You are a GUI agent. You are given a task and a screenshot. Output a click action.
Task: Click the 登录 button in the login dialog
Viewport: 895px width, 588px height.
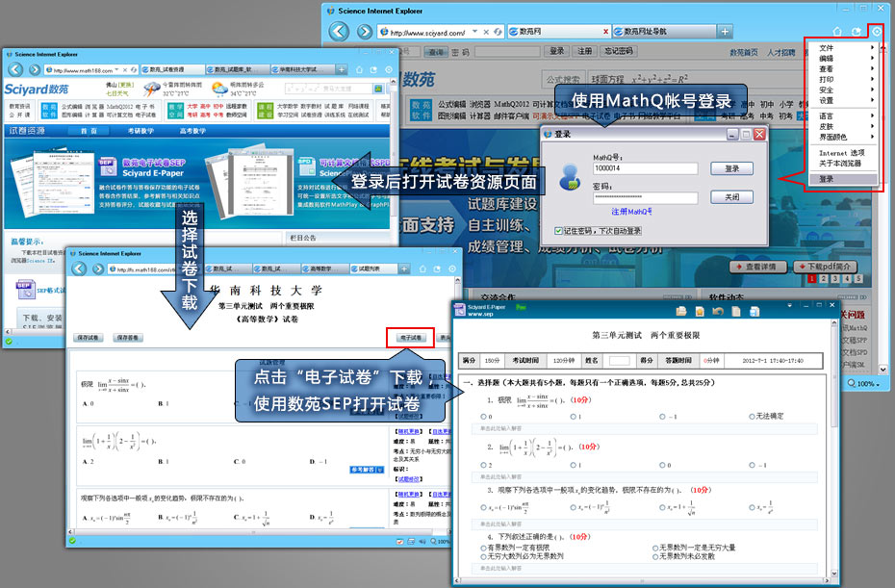(731, 168)
